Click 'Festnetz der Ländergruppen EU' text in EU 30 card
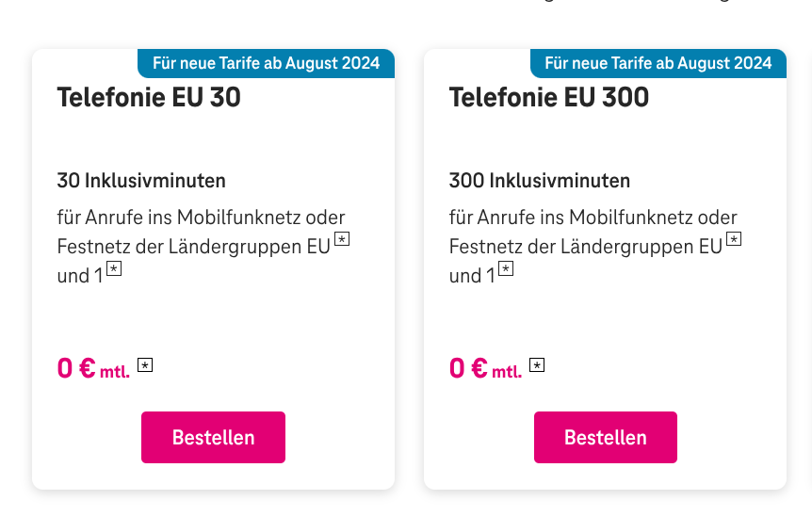The image size is (812, 516). tap(193, 247)
